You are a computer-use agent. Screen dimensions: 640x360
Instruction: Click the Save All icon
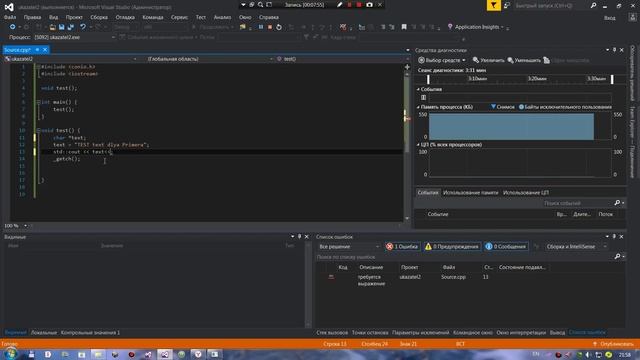[x=71, y=27]
